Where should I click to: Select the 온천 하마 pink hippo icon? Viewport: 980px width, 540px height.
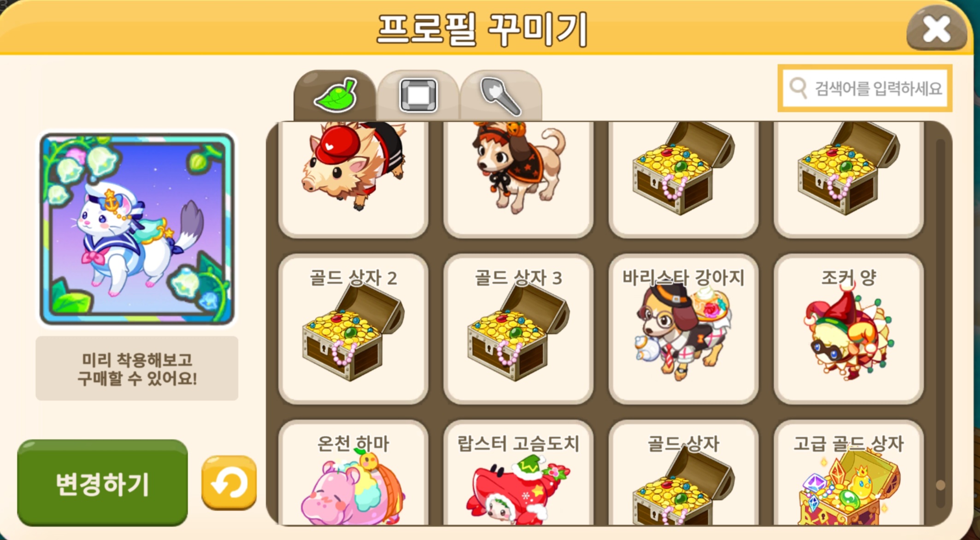[353, 473]
